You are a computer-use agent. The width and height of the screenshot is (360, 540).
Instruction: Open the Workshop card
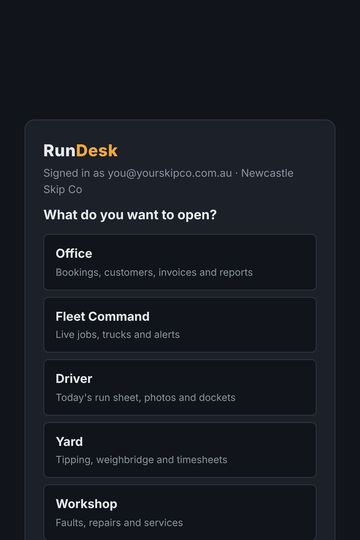[180, 512]
